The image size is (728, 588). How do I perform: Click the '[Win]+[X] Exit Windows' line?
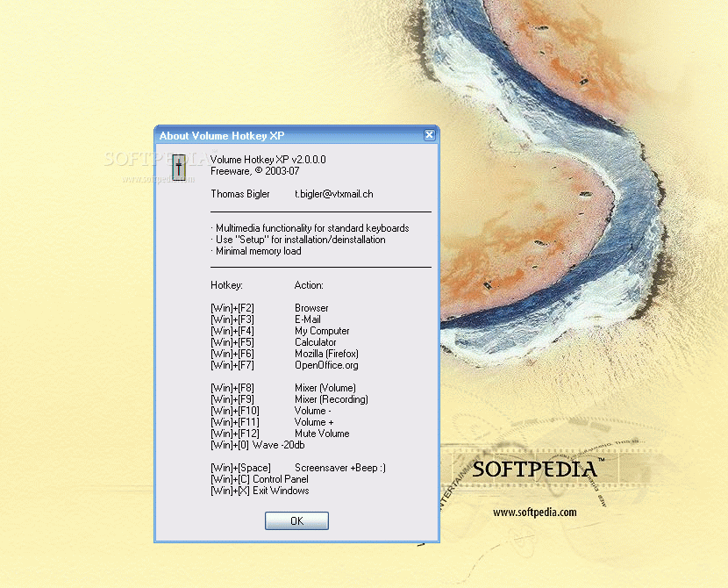[260, 491]
